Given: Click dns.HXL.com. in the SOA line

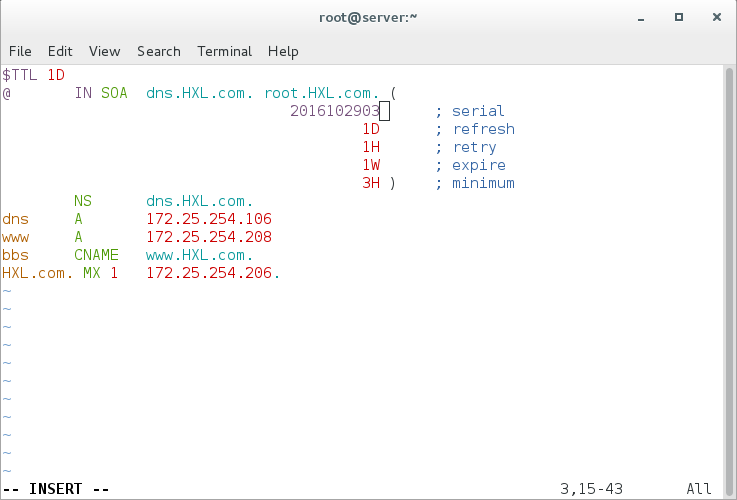Looking at the screenshot, I should (x=200, y=93).
